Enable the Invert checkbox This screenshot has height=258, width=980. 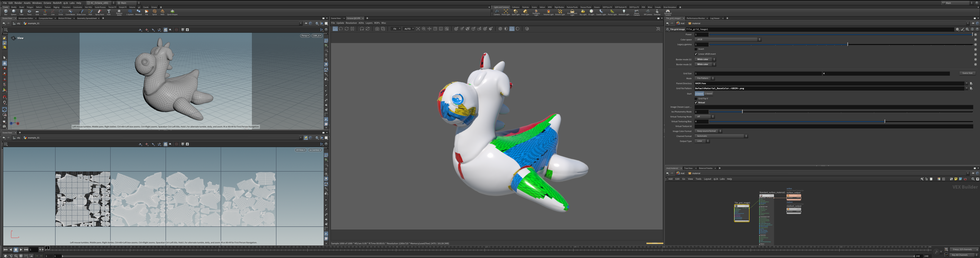pyautogui.click(x=696, y=49)
